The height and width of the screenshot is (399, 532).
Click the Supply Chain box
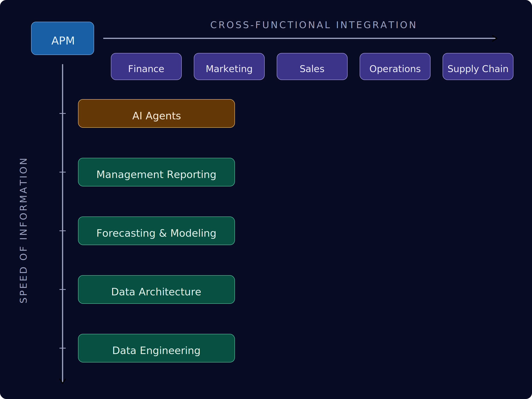478,67
